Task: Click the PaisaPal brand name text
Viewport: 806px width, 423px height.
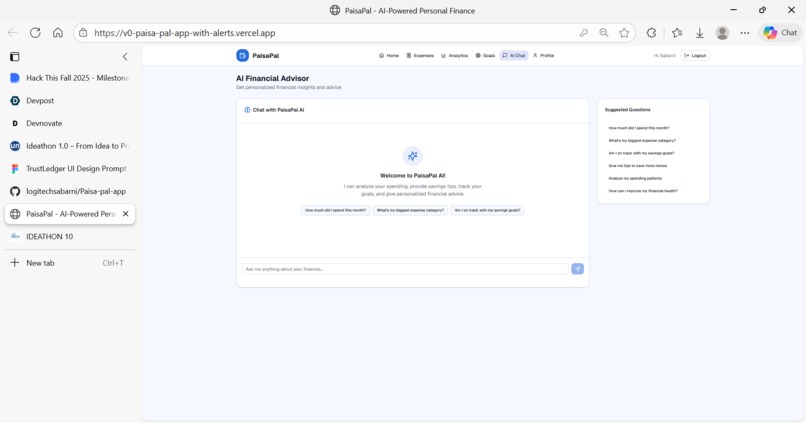Action: click(x=266, y=56)
